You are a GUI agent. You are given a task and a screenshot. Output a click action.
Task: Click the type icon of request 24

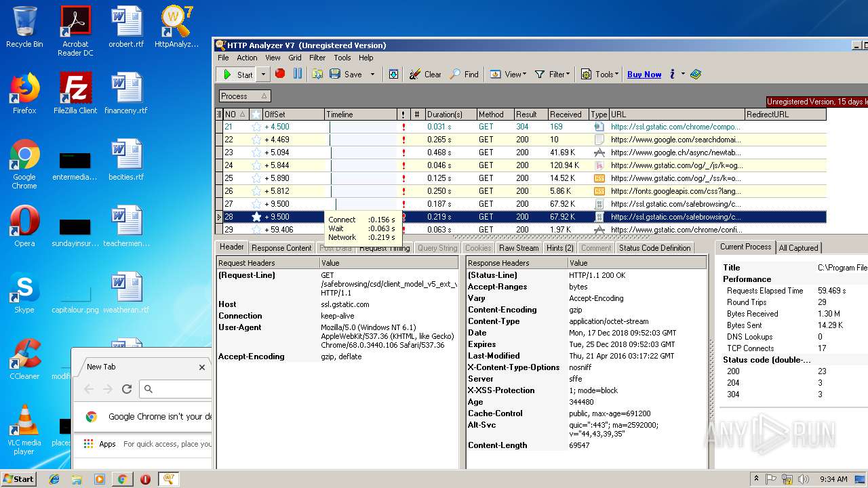tap(599, 165)
